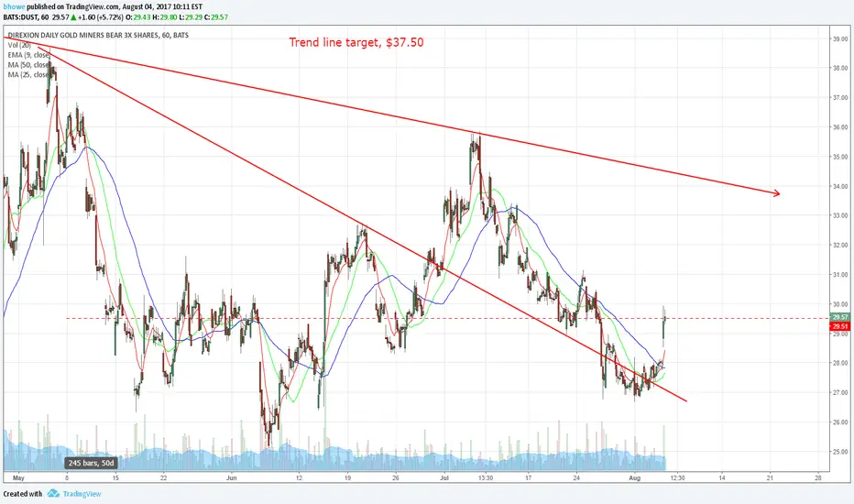Image resolution: width=854 pixels, height=504 pixels.
Task: Click the 39.00 price axis label
Action: pyautogui.click(x=840, y=38)
